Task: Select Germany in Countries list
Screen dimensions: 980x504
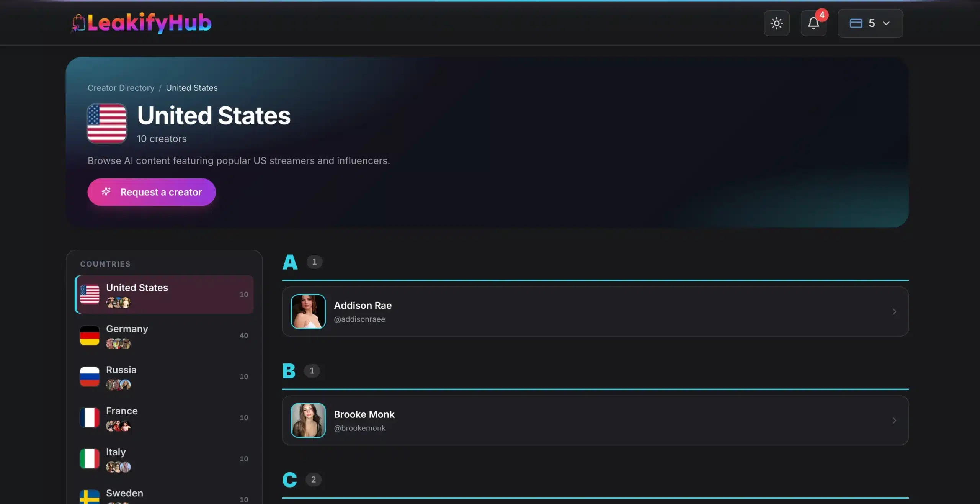Action: (164, 335)
